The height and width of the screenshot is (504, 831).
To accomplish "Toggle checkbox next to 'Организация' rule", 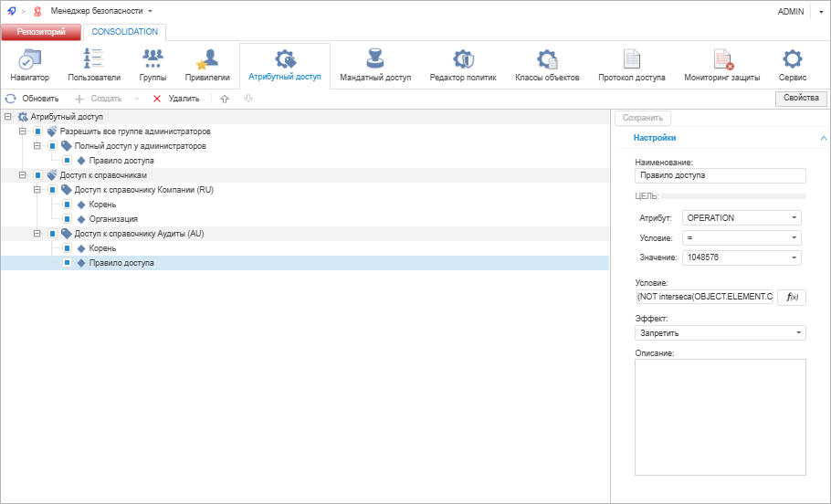I will click(67, 219).
